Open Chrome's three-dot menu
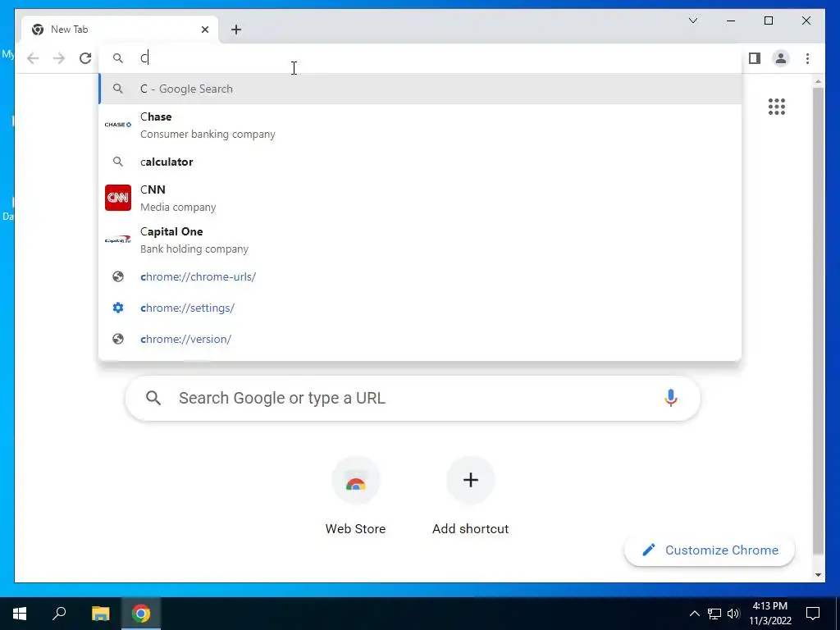The height and width of the screenshot is (630, 840). pos(807,58)
